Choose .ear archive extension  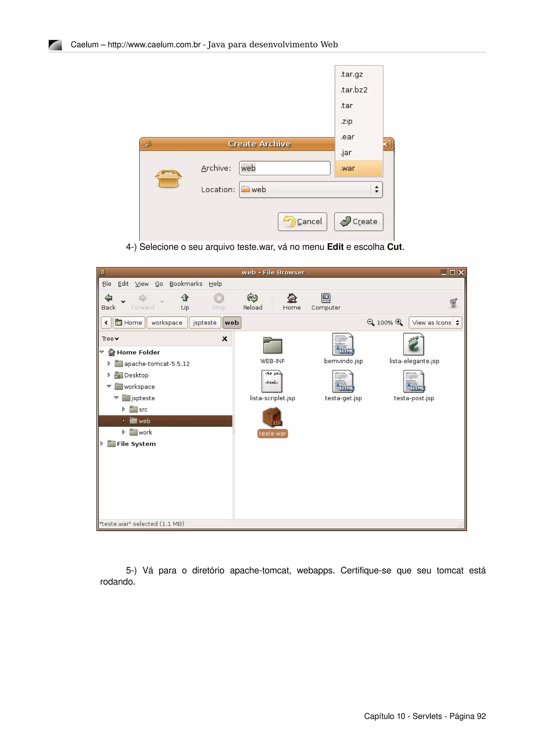pyautogui.click(x=359, y=137)
